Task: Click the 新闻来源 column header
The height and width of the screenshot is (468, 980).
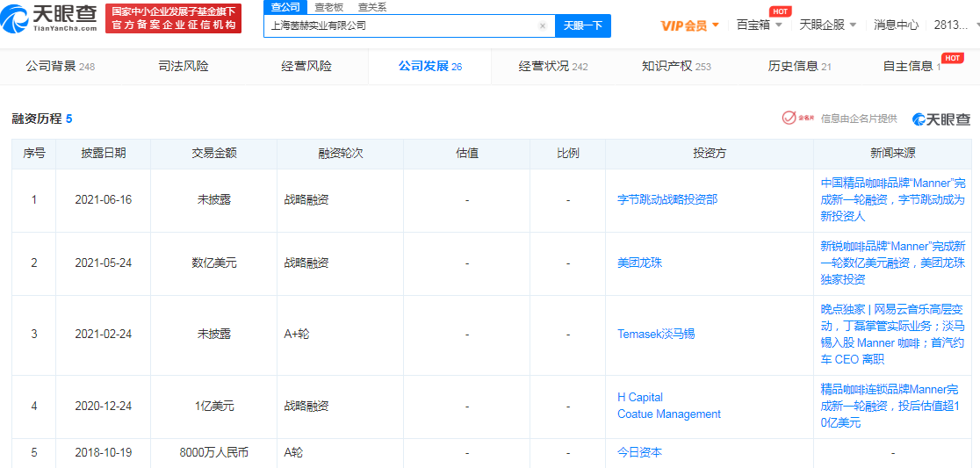Action: coord(892,154)
